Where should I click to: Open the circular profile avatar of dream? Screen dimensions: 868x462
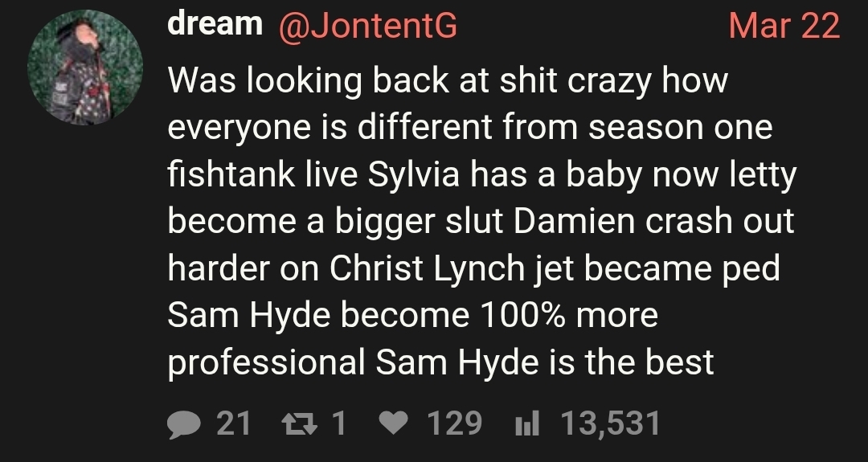pos(85,67)
